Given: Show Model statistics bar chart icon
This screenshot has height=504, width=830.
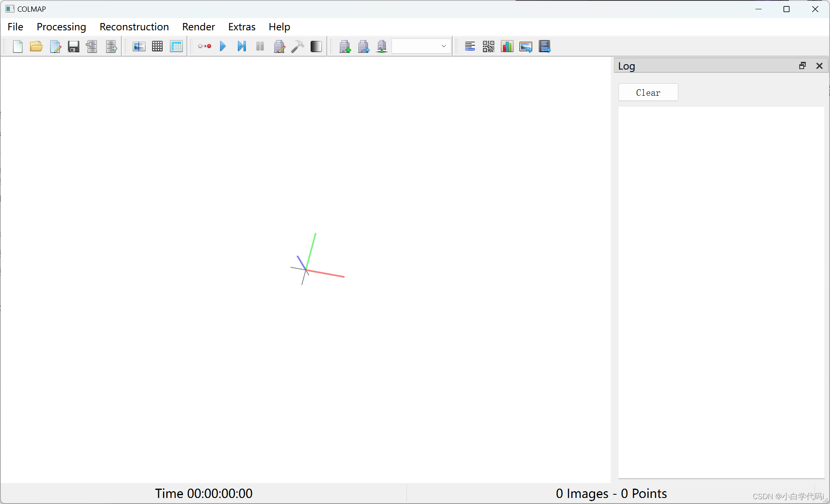Looking at the screenshot, I should (x=507, y=46).
